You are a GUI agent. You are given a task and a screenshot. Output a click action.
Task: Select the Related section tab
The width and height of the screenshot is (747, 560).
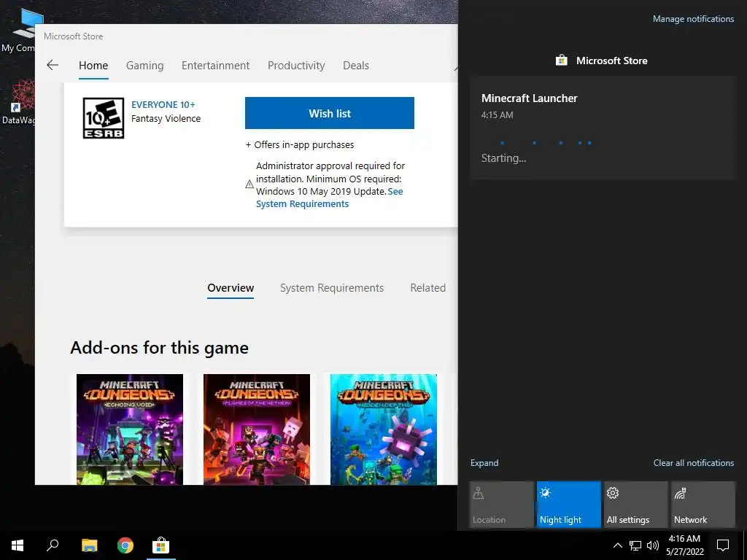tap(427, 288)
